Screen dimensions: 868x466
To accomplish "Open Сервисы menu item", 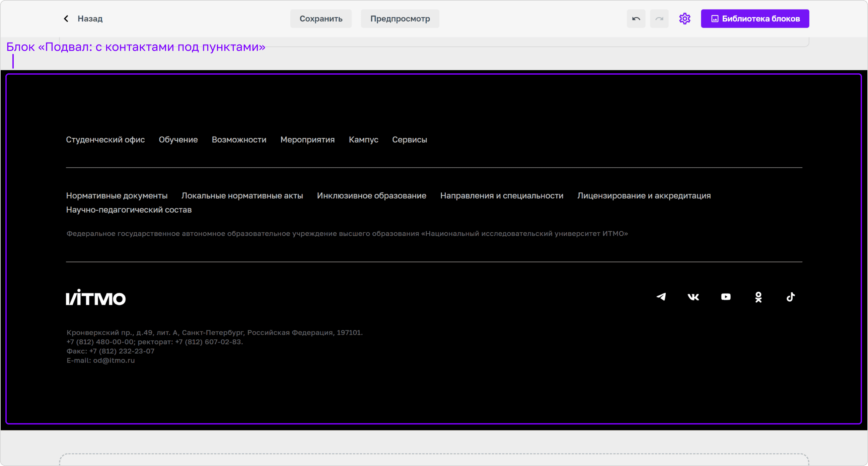I will [410, 140].
